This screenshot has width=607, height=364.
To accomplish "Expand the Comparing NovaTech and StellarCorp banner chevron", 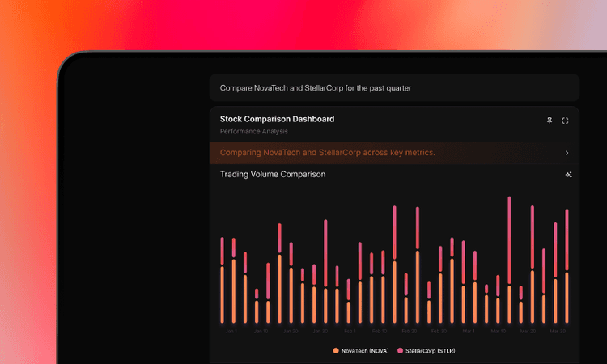I will coord(567,153).
